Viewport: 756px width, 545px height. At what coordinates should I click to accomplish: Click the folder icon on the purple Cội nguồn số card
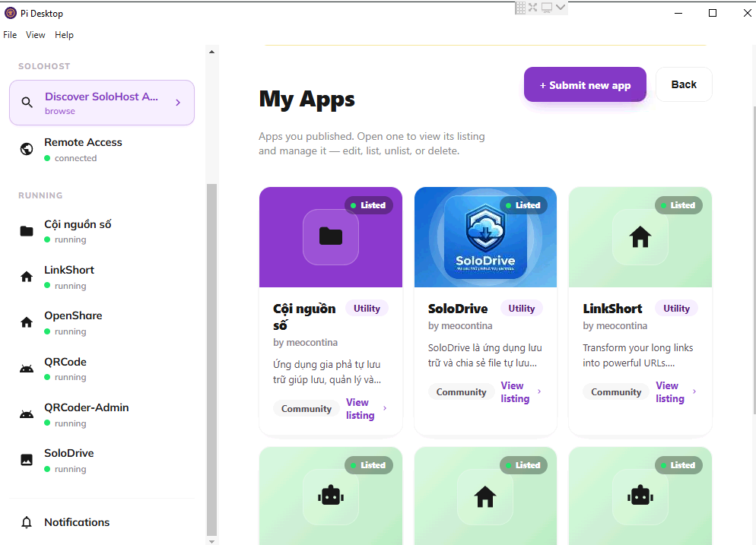click(331, 236)
